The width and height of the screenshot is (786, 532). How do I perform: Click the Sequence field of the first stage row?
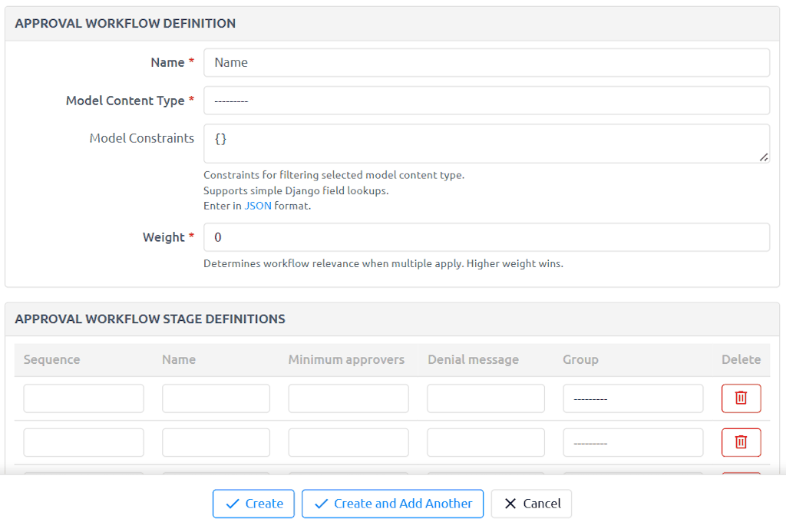pyautogui.click(x=83, y=398)
